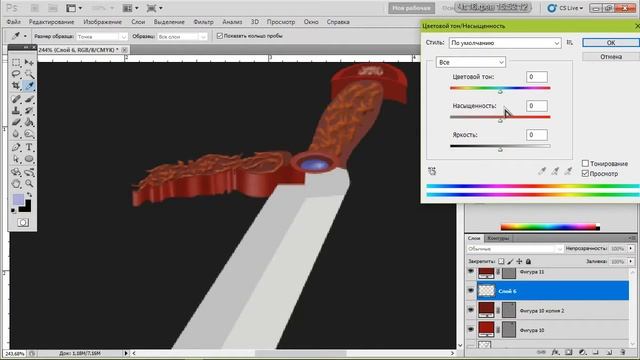640x360 pixels.
Task: Switch to the Контуры tab
Action: coord(498,238)
